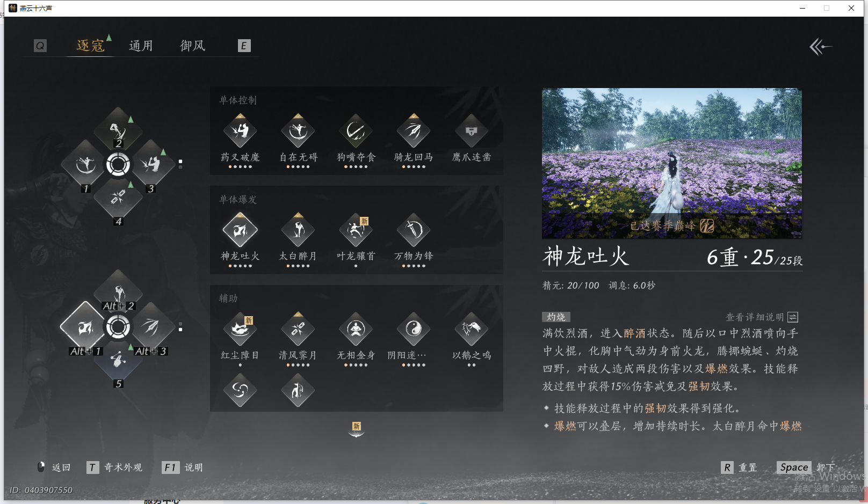Click the flower field preview image
868x504 pixels.
point(670,164)
